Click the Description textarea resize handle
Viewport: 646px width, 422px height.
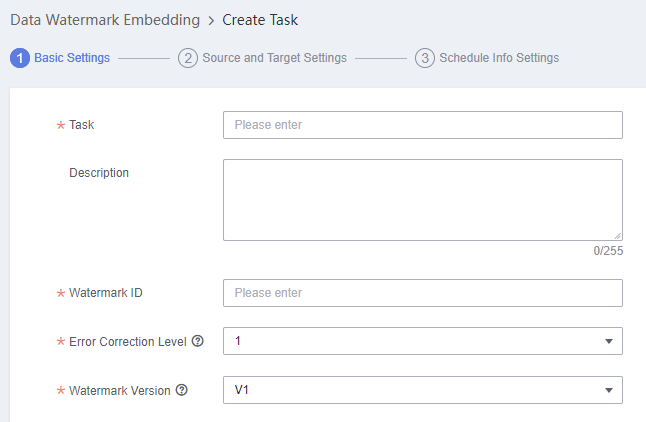pos(617,236)
